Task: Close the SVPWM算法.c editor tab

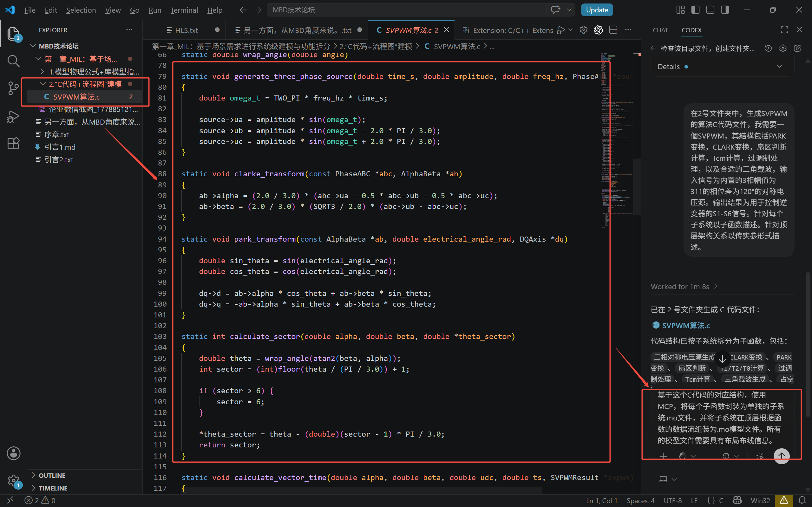Action: 446,30
